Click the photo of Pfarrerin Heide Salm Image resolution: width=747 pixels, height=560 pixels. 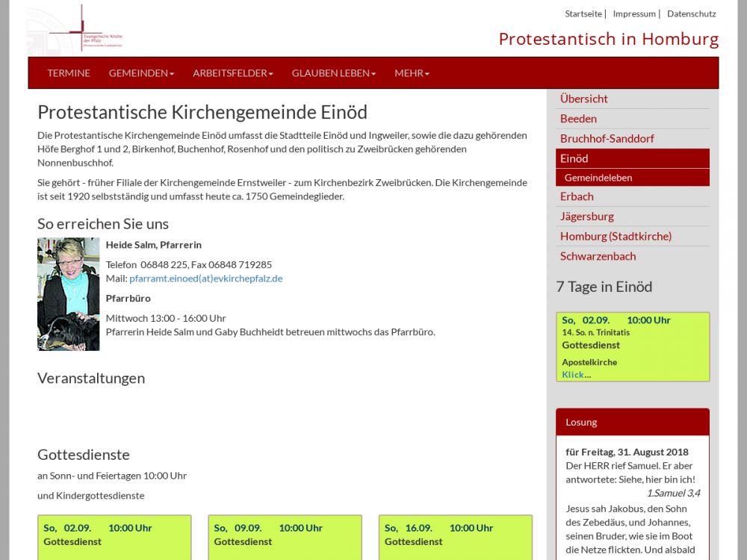[x=68, y=294]
